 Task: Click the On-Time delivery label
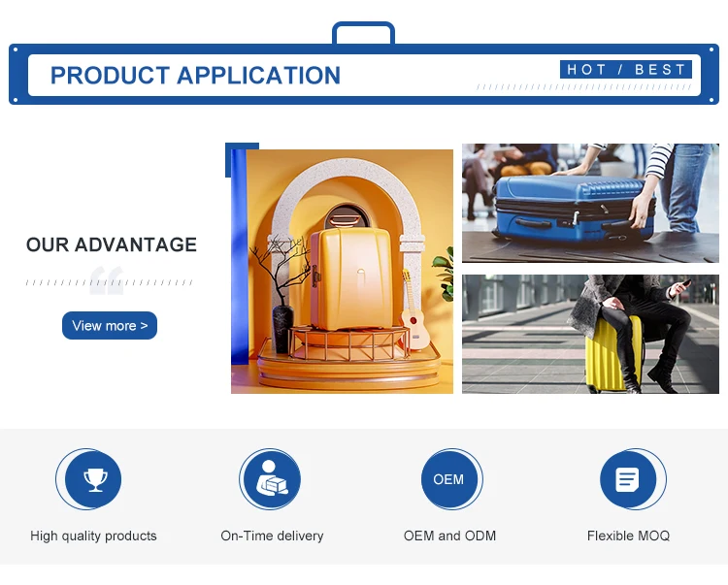point(272,536)
